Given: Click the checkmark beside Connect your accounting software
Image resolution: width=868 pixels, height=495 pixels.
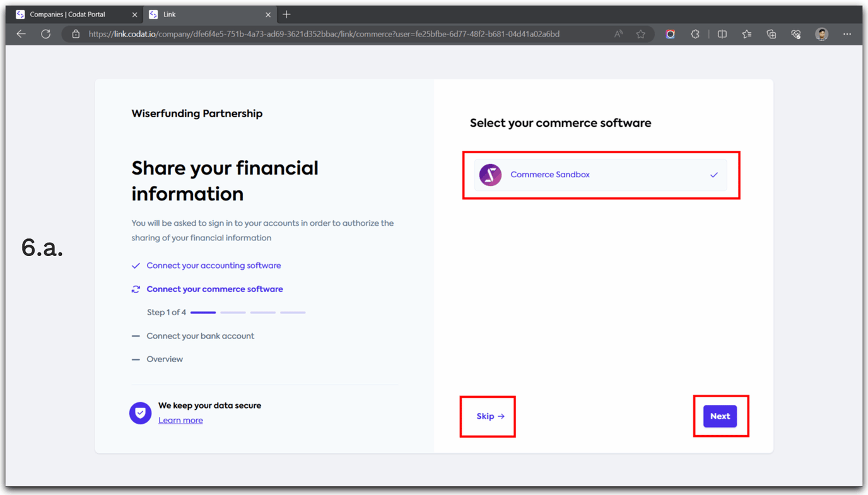Looking at the screenshot, I should click(135, 265).
